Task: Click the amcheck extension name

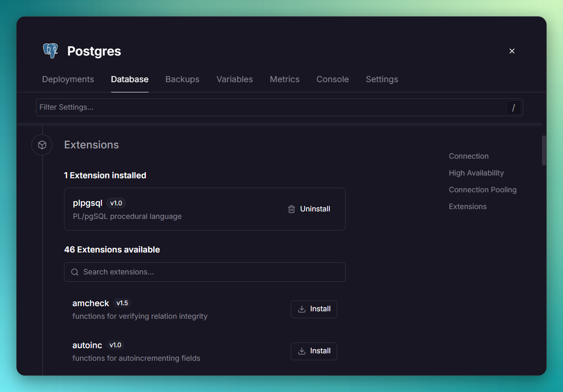Action: tap(91, 303)
